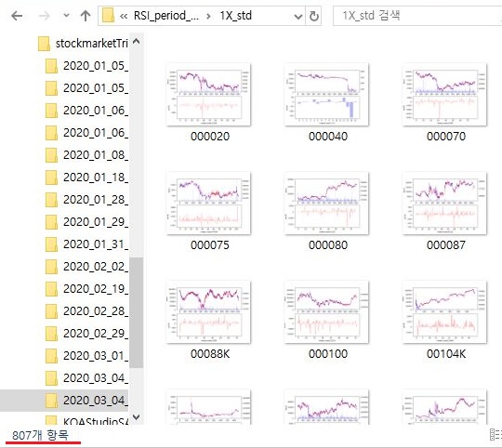Open 2020_02_29_ folder in tree
This screenshot has width=502, height=448.
(x=96, y=334)
